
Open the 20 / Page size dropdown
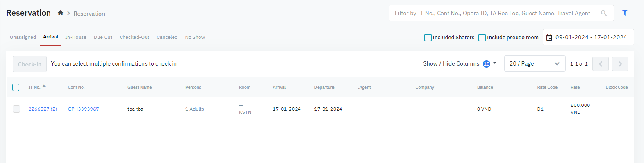click(535, 63)
